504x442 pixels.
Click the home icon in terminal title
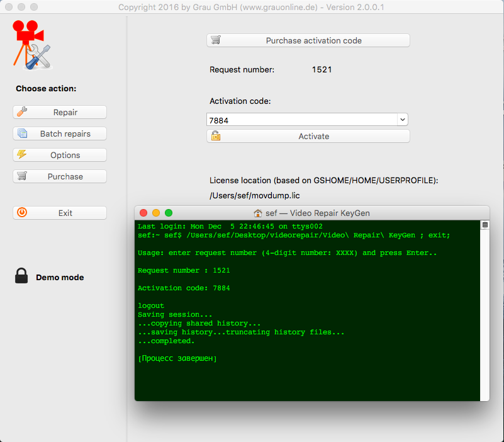[257, 213]
